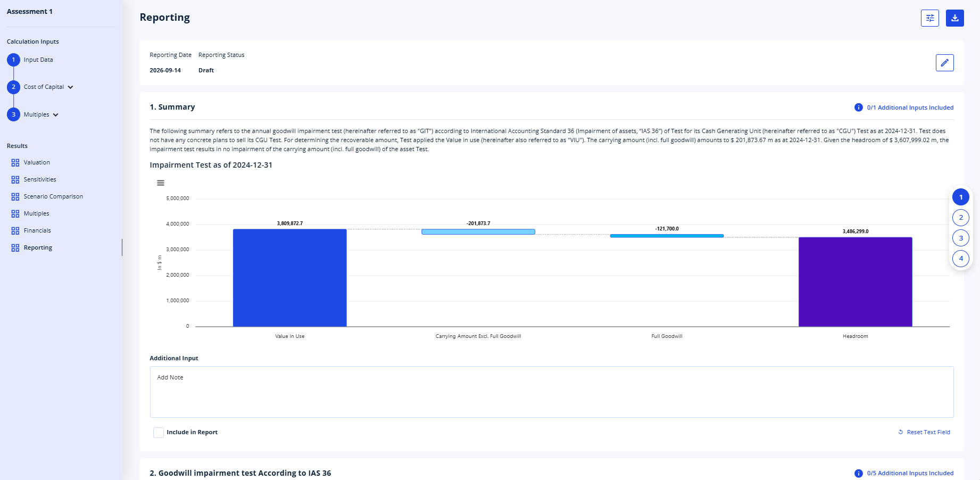This screenshot has height=480, width=980.
Task: Click Scenario Comparison grid icon
Action: coord(15,197)
